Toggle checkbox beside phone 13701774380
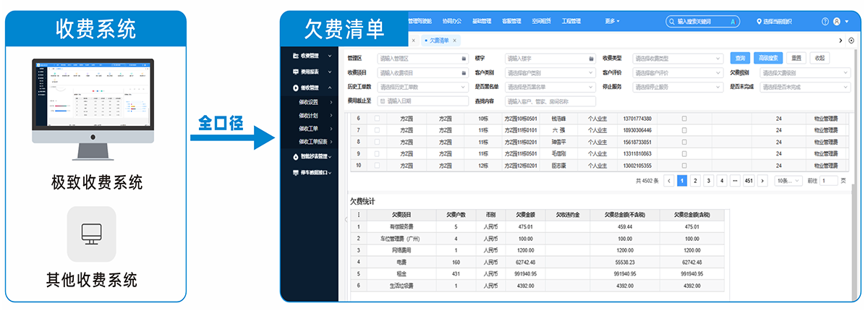 tap(684, 118)
